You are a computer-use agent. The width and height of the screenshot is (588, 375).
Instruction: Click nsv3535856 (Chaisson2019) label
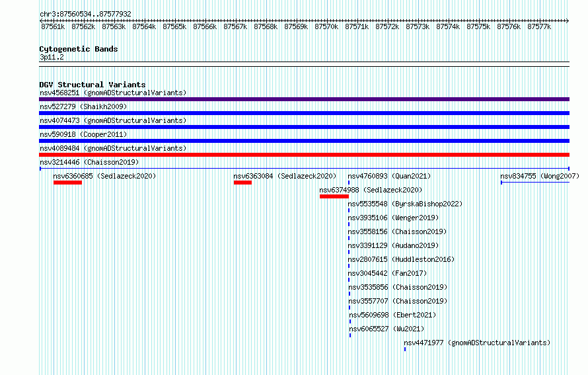click(398, 287)
